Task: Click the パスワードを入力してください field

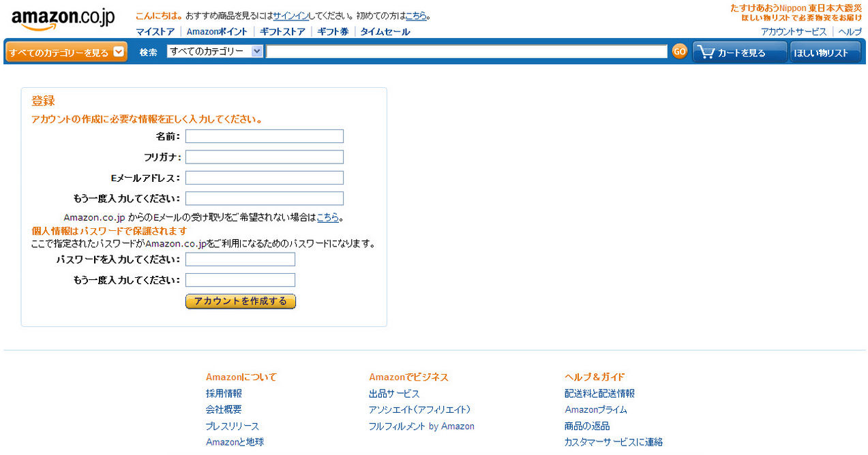Action: pyautogui.click(x=240, y=259)
